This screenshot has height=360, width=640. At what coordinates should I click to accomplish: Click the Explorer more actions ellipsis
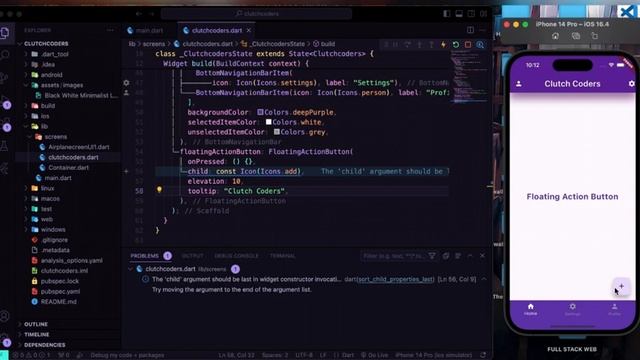point(110,30)
